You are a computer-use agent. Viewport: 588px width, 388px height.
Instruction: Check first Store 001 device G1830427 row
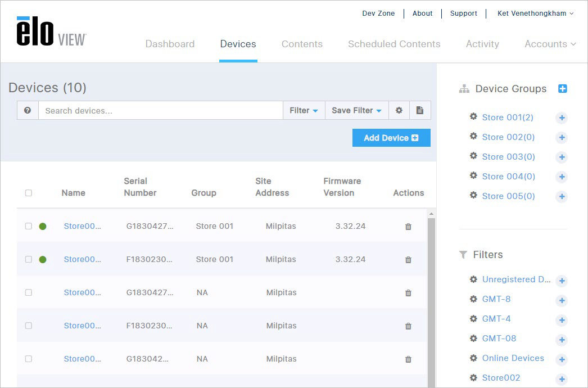pyautogui.click(x=29, y=226)
